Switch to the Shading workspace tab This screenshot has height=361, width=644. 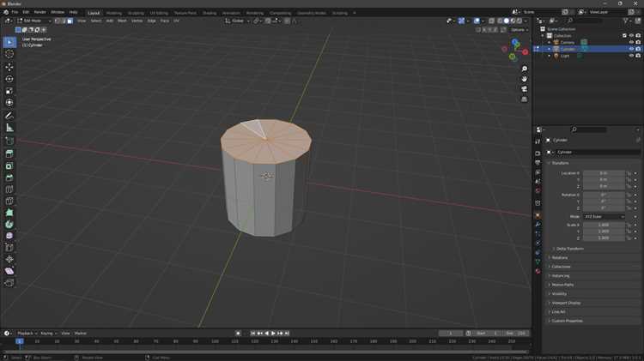coord(209,13)
